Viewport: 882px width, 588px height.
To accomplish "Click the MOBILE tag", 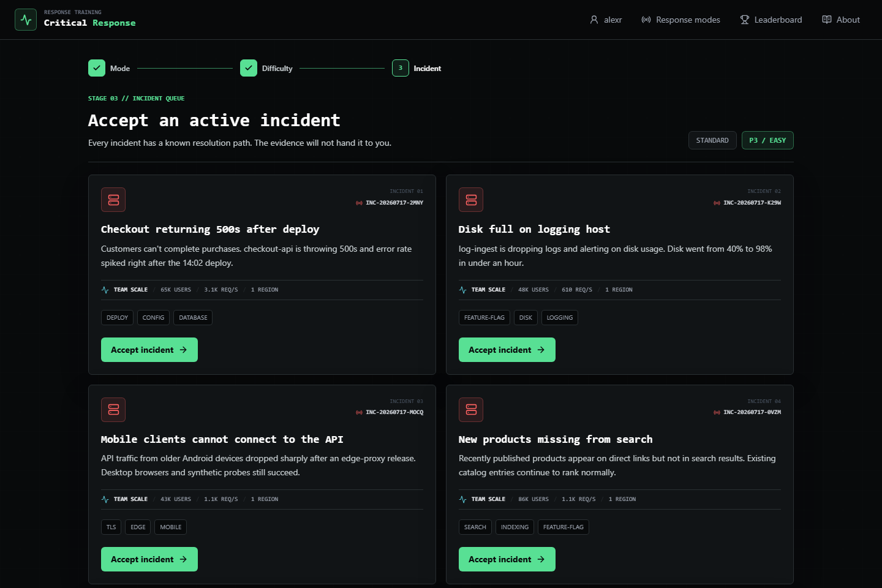I will pos(171,527).
